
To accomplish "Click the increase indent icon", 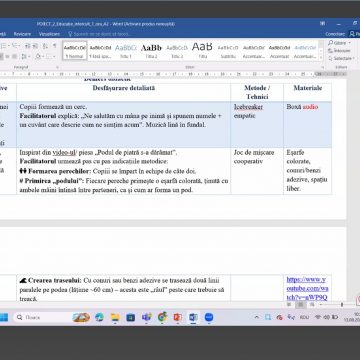I will [35, 46].
